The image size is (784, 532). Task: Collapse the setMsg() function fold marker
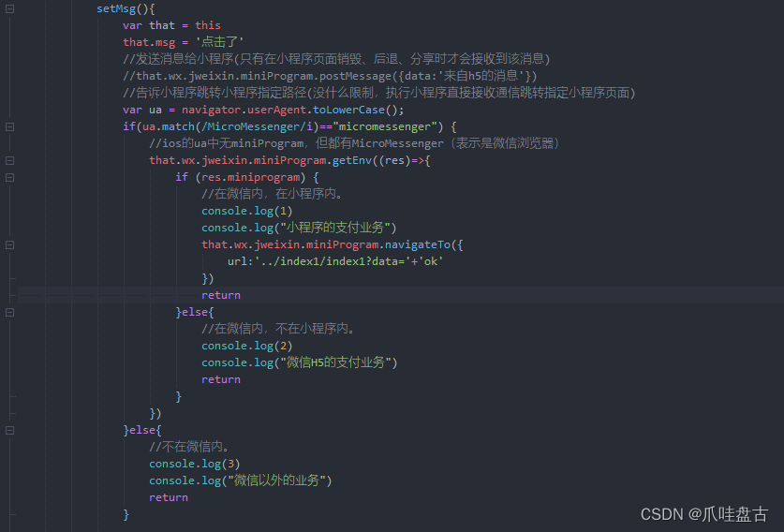pyautogui.click(x=9, y=9)
